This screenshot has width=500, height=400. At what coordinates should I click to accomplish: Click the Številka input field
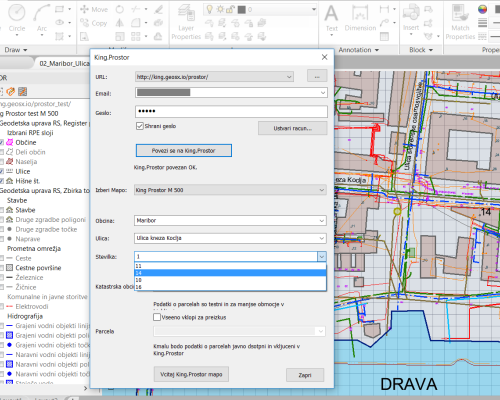[x=226, y=257]
